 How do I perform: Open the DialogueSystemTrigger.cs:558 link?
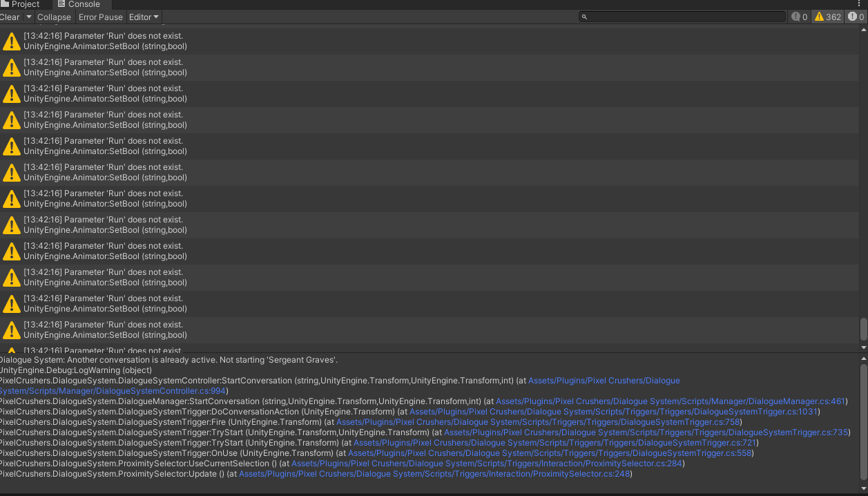(550, 453)
